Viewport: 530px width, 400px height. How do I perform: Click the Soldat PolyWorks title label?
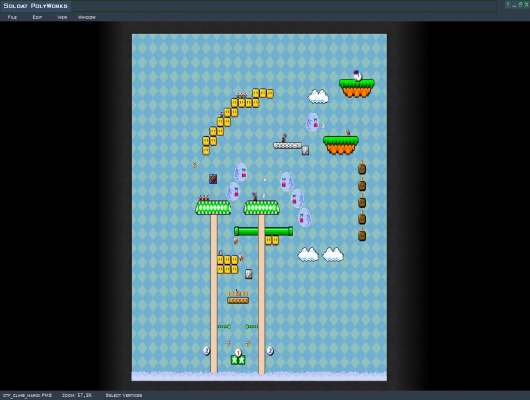(35, 6)
